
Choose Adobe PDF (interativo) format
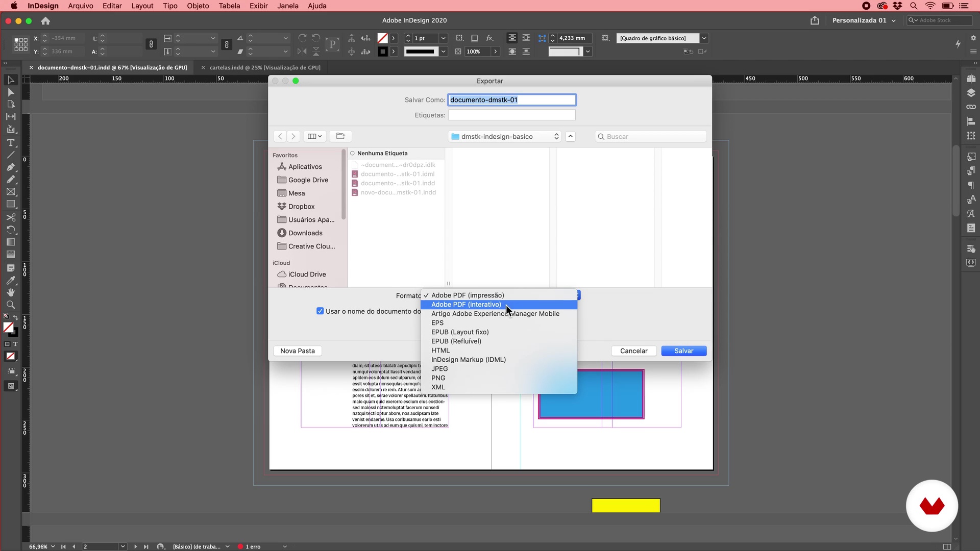coord(499,305)
